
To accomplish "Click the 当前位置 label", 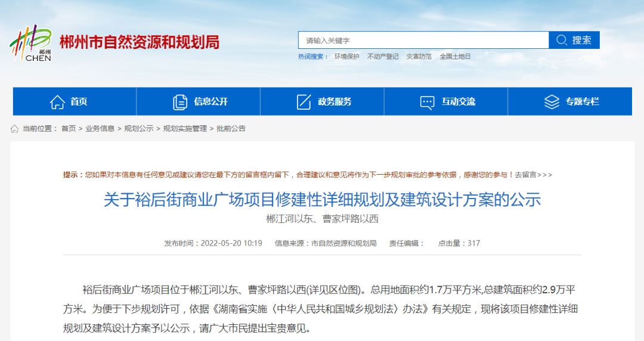I will [39, 129].
